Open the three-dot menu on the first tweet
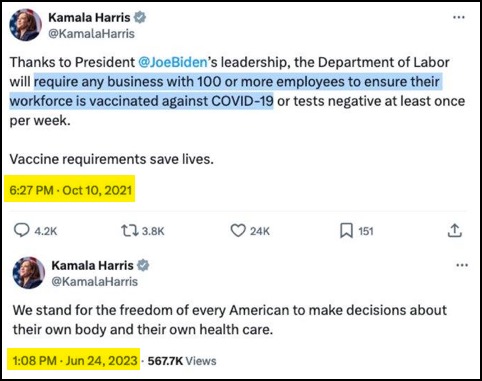This screenshot has height=381, width=482. tap(459, 17)
